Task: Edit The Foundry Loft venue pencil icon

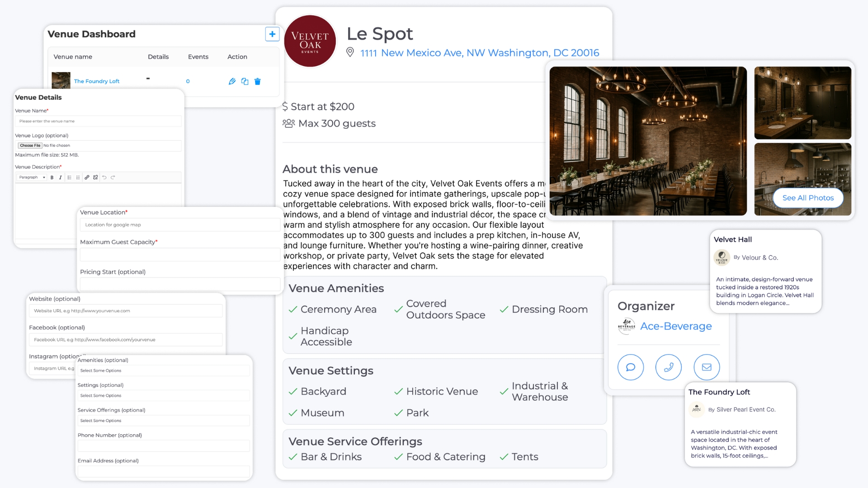Action: [x=232, y=81]
